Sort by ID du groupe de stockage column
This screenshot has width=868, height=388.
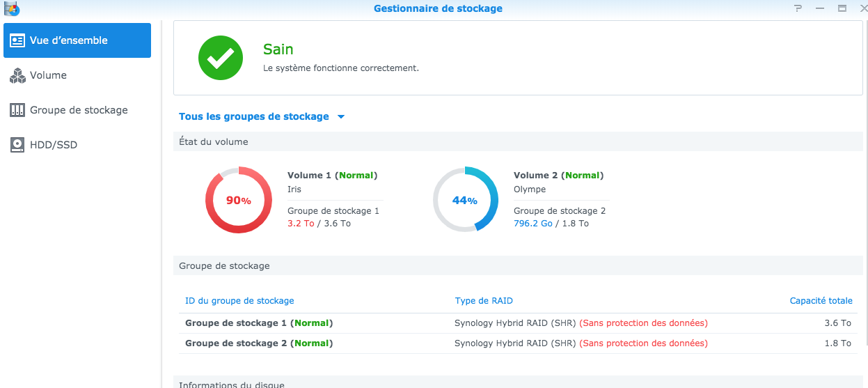click(239, 301)
